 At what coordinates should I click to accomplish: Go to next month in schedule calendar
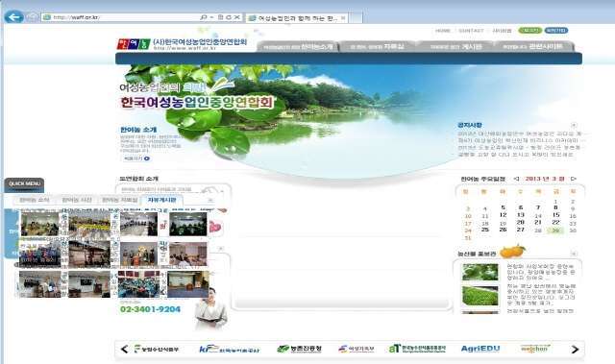click(573, 179)
